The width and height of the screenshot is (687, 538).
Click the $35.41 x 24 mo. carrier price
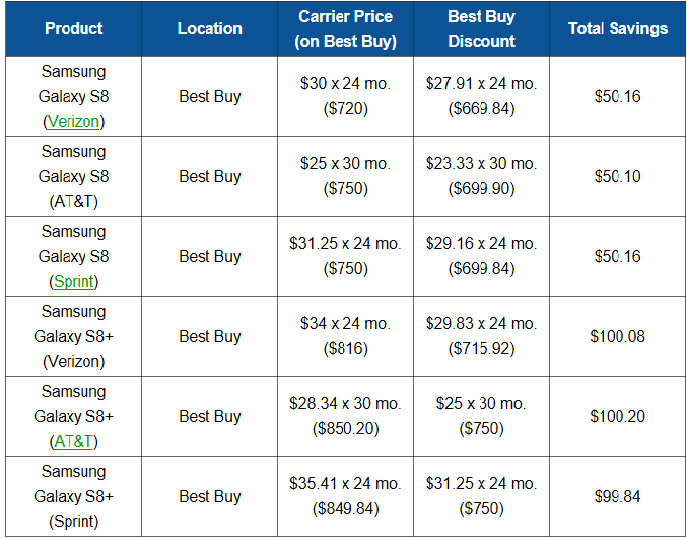click(347, 484)
